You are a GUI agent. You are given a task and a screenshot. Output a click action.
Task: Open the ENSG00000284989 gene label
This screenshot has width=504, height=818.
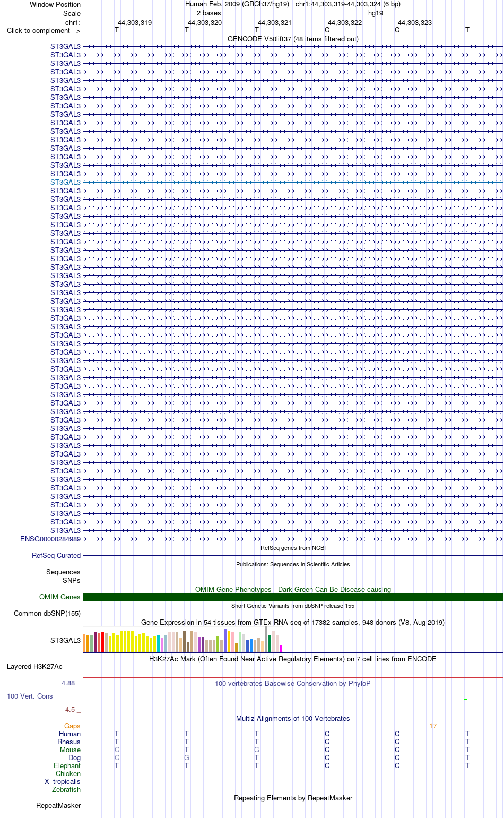click(x=50, y=539)
